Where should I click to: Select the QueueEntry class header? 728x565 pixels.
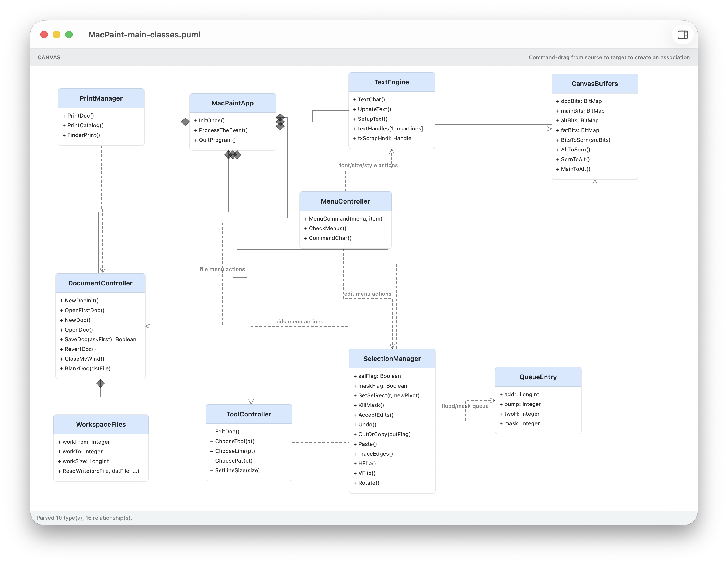[x=538, y=377]
